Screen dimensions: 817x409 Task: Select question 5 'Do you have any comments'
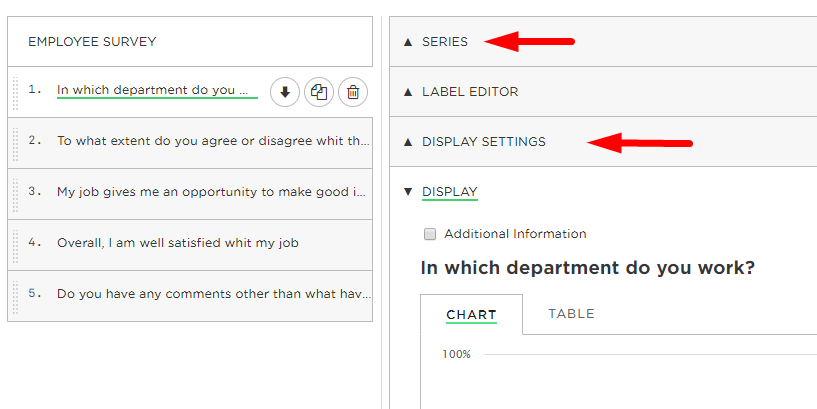[x=214, y=294]
